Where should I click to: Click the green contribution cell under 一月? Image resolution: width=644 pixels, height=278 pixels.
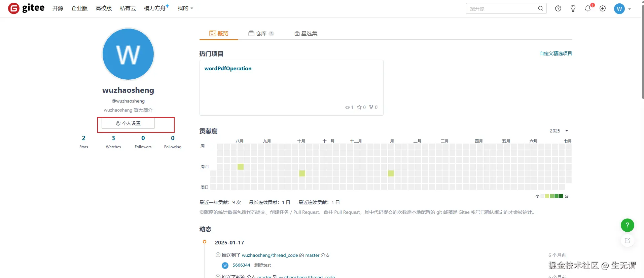coord(391,173)
